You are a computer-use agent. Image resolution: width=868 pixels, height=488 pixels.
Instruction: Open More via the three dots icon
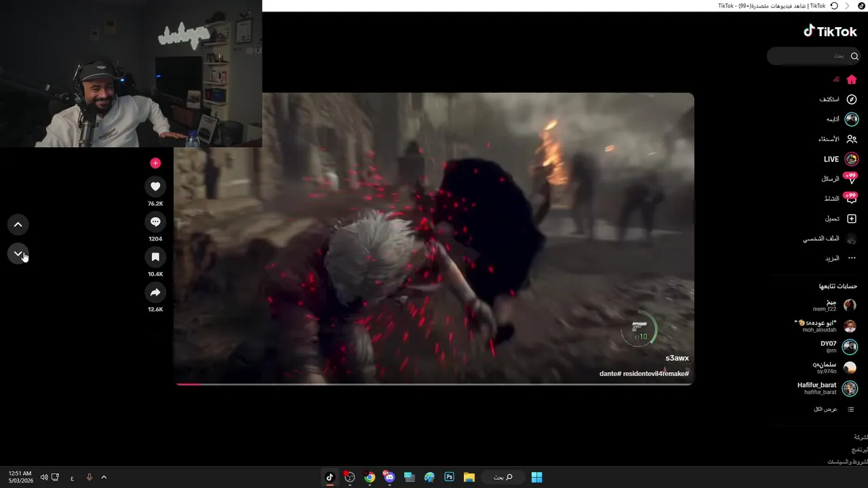pos(852,258)
